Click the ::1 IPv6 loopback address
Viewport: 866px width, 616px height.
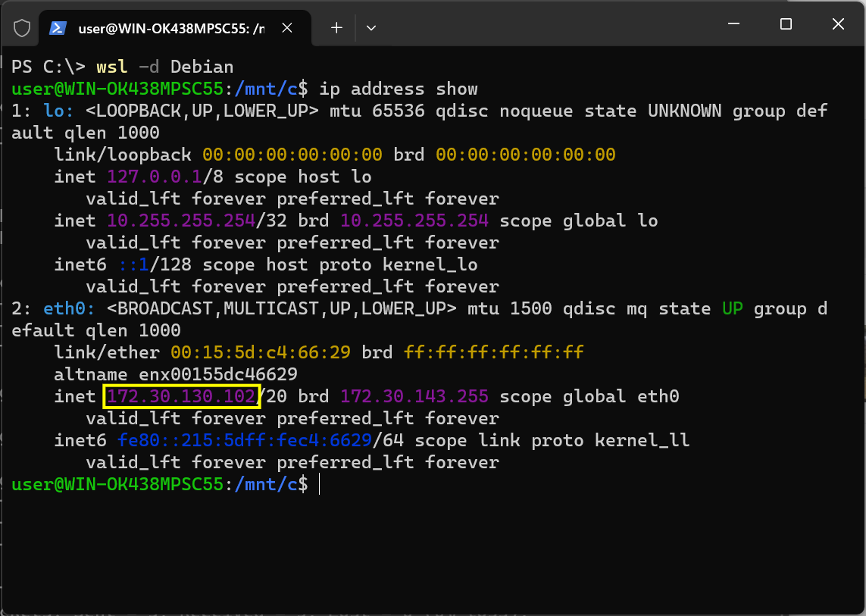[134, 264]
